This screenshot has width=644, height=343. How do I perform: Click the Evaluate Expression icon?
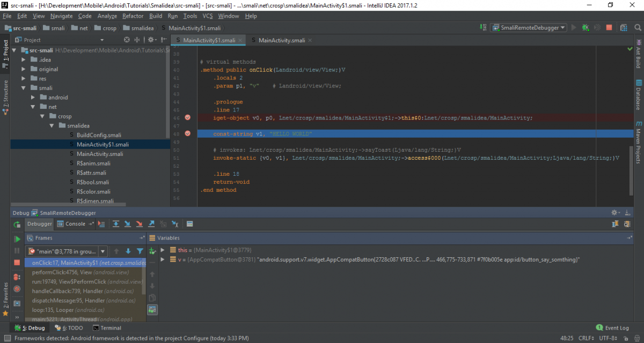click(x=190, y=224)
